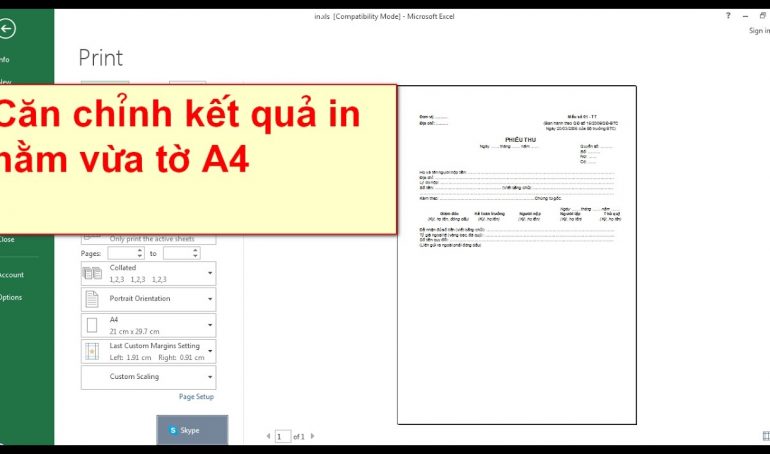Viewport: 770px width, 454px height.
Task: Click the custom margins icon
Action: pos(92,351)
